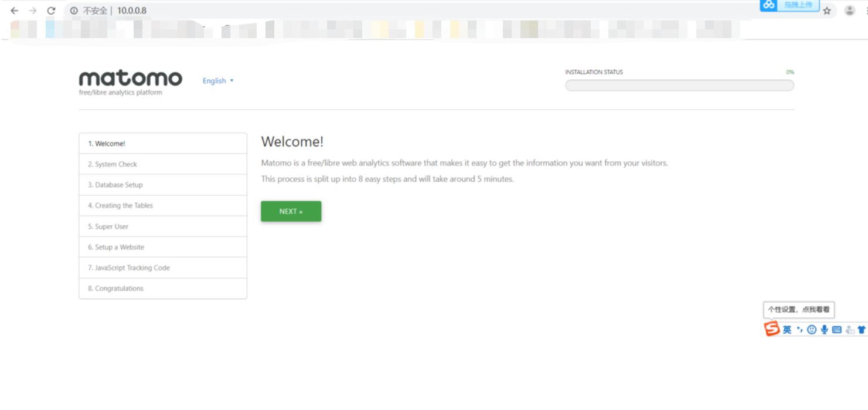Viewport: 868px width, 410px height.
Task: Click the Sogou input method S logo
Action: 772,329
